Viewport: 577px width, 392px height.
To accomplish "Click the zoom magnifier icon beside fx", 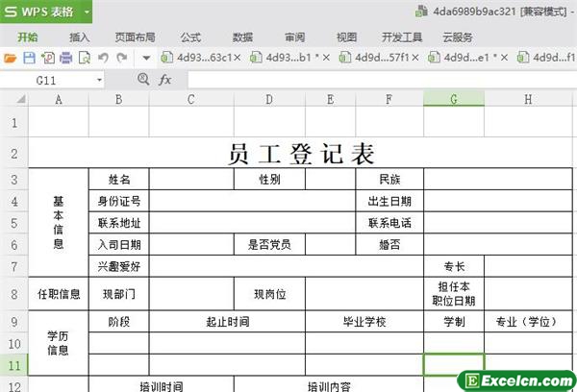I will [x=143, y=79].
